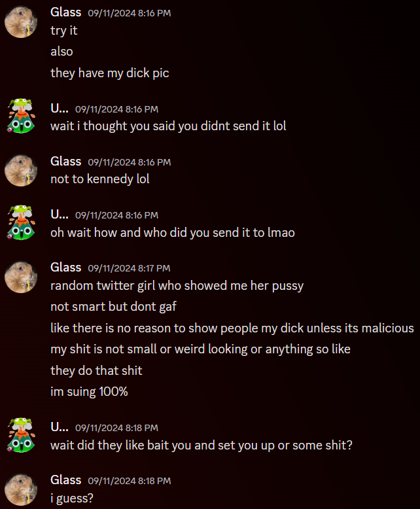Open the Glass username above "try it"
Screen dimensions: 420x509
point(65,12)
